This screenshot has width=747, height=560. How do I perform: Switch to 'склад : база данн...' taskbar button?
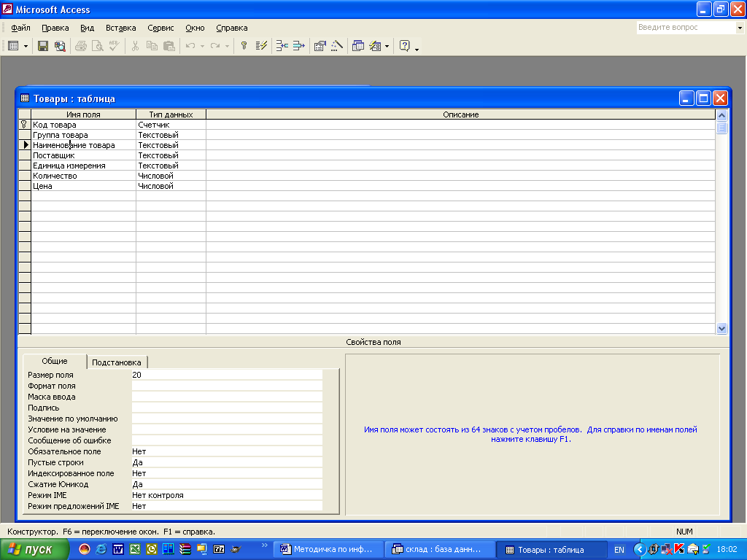click(x=440, y=550)
